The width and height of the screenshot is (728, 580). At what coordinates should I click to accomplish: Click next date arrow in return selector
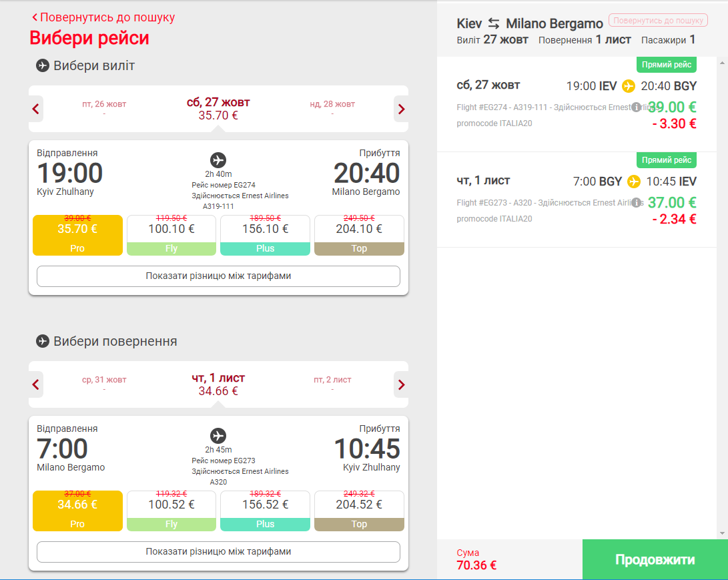point(401,384)
